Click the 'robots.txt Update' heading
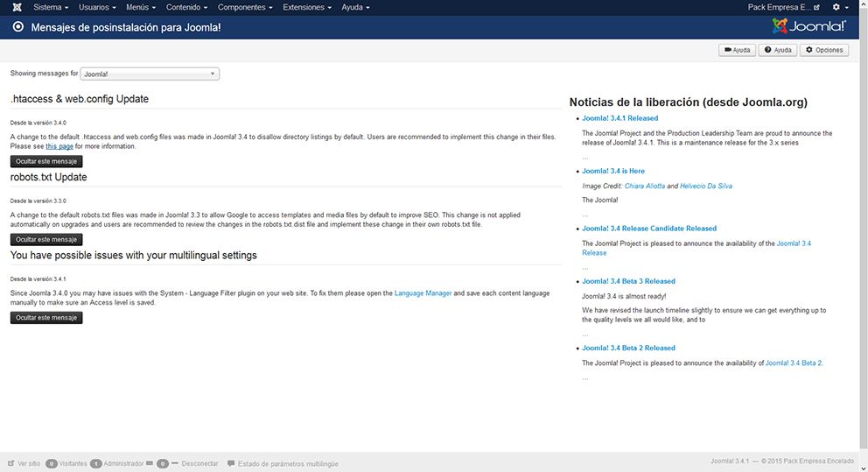The height and width of the screenshot is (472, 868). [49, 177]
